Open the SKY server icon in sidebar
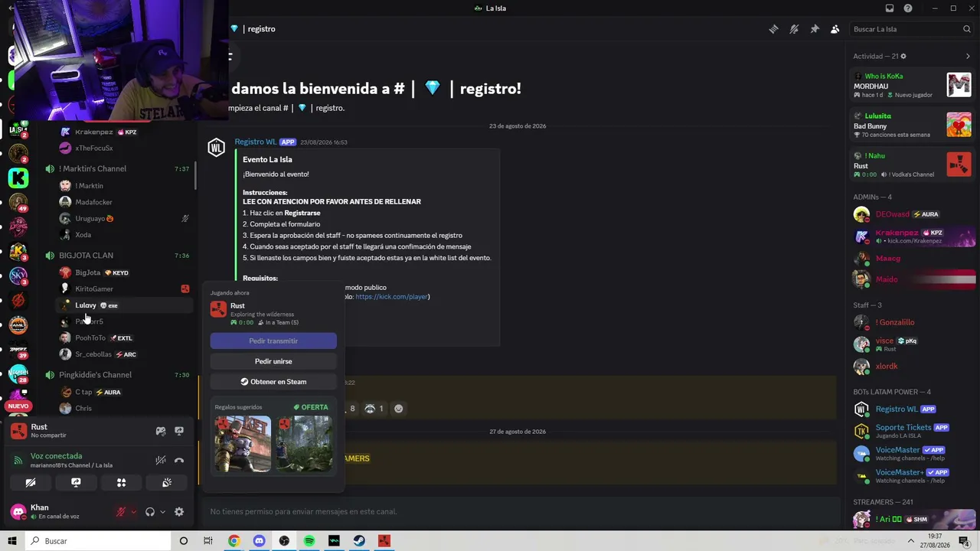The height and width of the screenshot is (551, 980). coord(18,275)
